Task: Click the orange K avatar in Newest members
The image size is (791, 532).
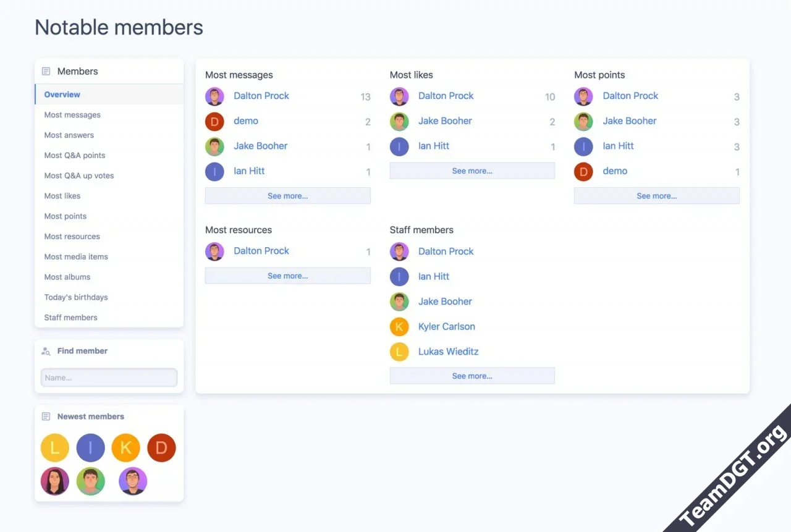Action: 126,448
